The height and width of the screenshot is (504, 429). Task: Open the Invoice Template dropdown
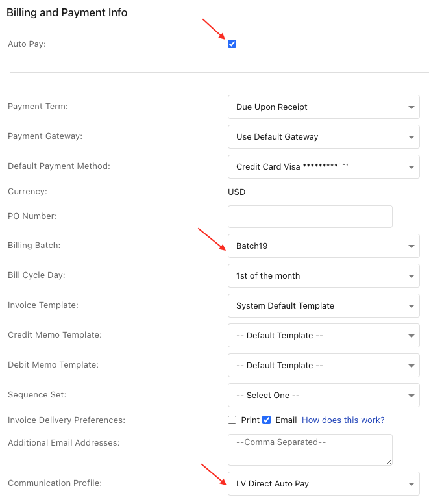pyautogui.click(x=323, y=306)
